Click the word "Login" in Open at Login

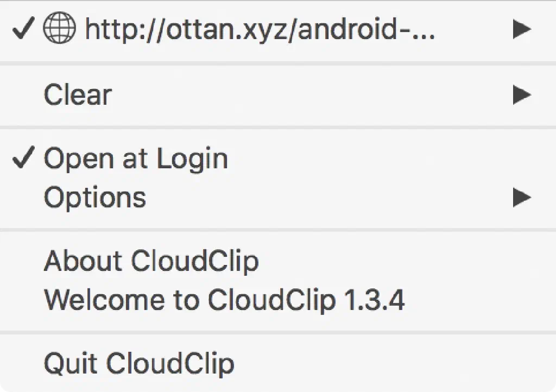192,159
